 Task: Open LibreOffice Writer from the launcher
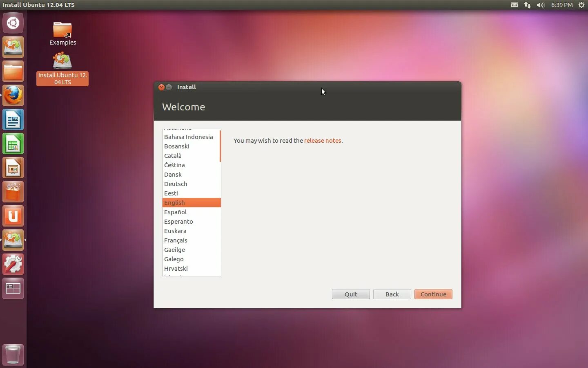tap(13, 119)
